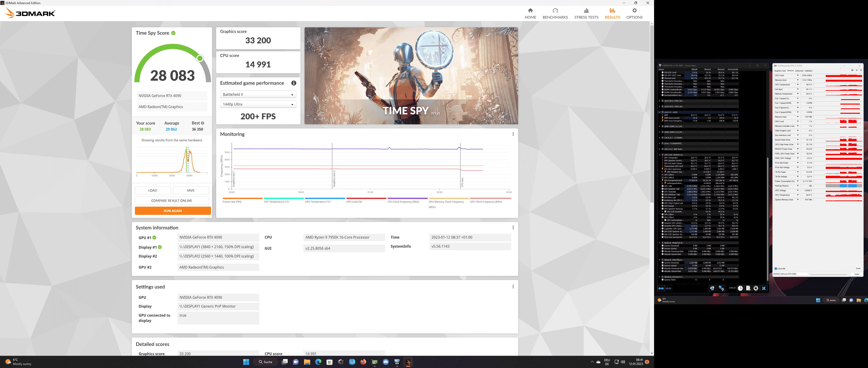Open NVIDIA GeForce RTX 4090 GPU selector in GPU-Z
The height and width of the screenshot is (368, 868).
(791, 274)
